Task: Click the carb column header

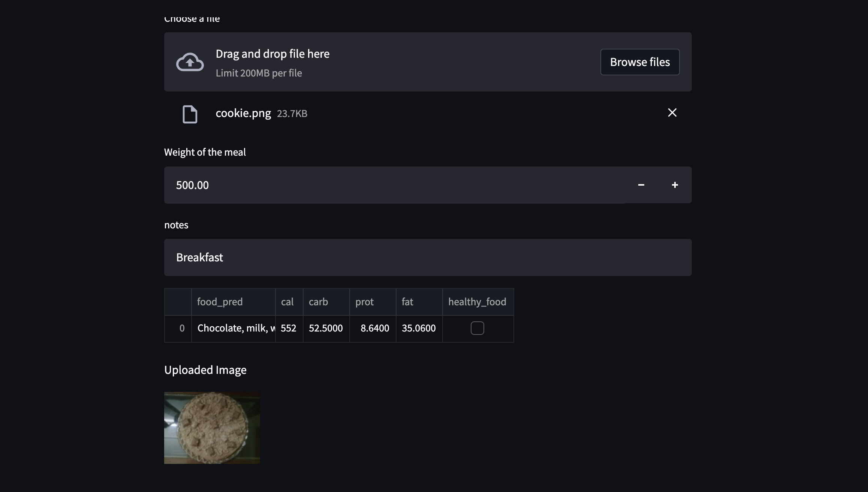Action: (326, 302)
